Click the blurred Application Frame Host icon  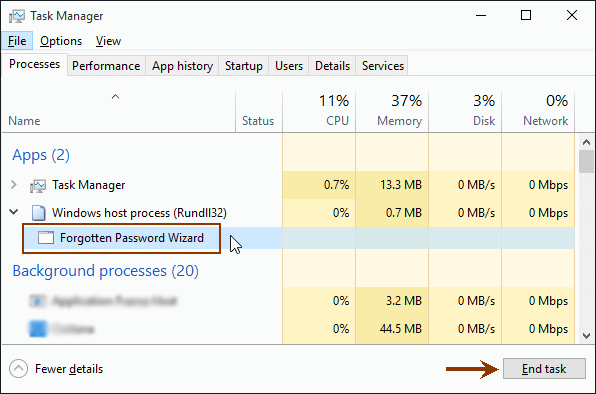coord(37,301)
